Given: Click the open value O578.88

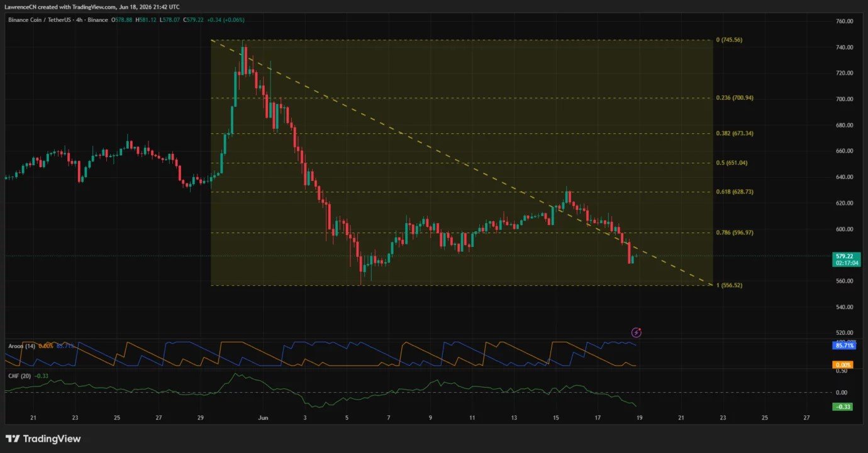Looking at the screenshot, I should pos(122,20).
